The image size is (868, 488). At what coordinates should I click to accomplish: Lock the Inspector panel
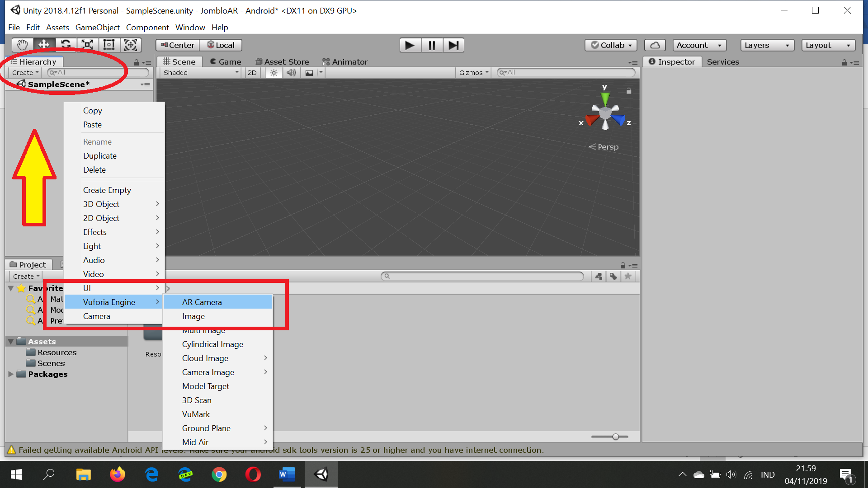(844, 63)
